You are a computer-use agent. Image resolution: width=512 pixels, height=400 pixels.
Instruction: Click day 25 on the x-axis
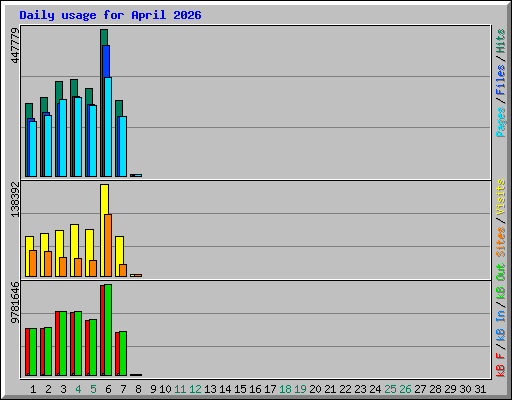pyautogui.click(x=390, y=389)
